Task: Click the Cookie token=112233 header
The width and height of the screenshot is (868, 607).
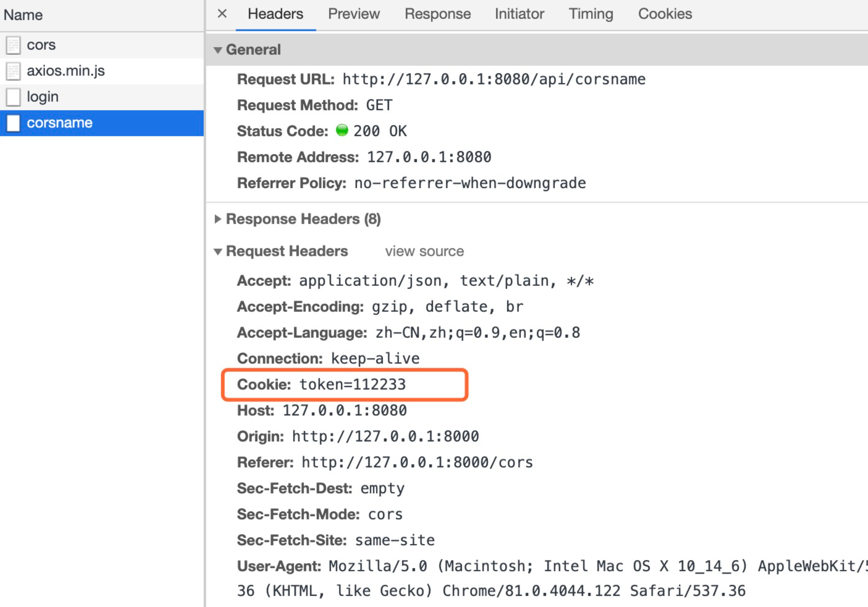Action: click(321, 385)
